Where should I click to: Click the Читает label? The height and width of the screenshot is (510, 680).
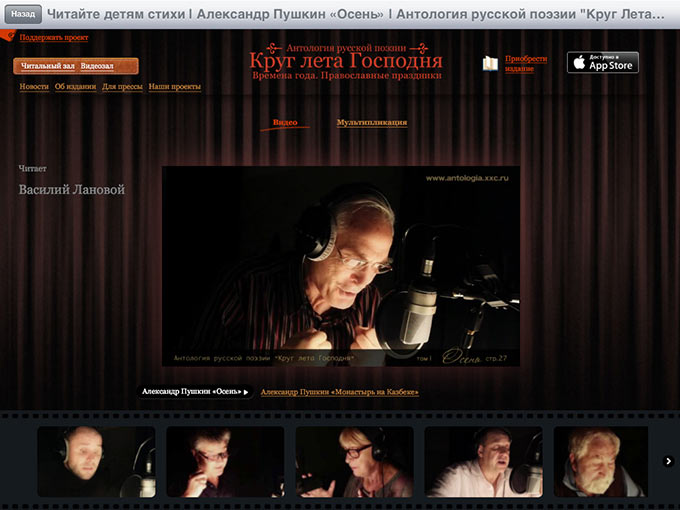33,169
